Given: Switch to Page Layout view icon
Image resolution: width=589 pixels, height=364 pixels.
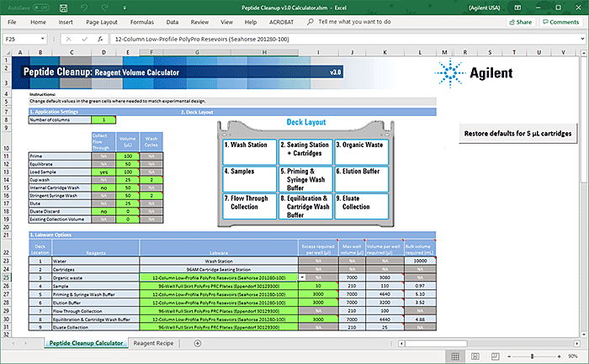Looking at the screenshot, I should pyautogui.click(x=474, y=356).
